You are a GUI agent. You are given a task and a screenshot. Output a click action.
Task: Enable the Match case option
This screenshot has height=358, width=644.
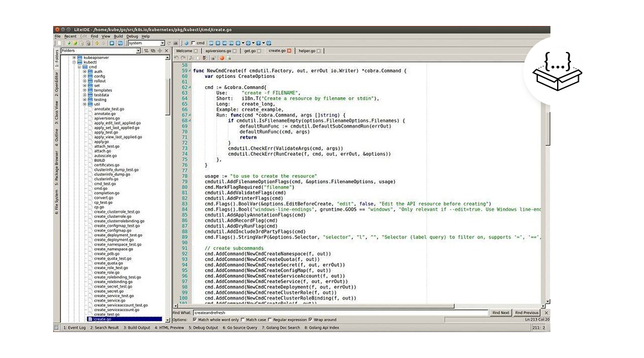(243, 320)
